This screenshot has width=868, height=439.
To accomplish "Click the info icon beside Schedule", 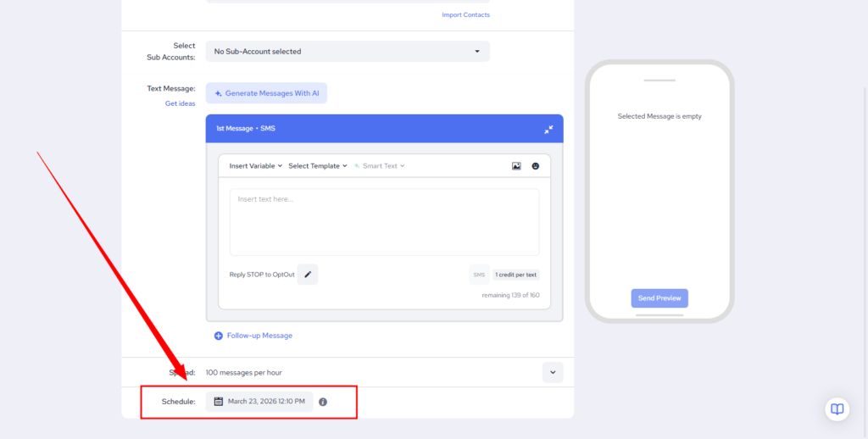I will click(323, 402).
